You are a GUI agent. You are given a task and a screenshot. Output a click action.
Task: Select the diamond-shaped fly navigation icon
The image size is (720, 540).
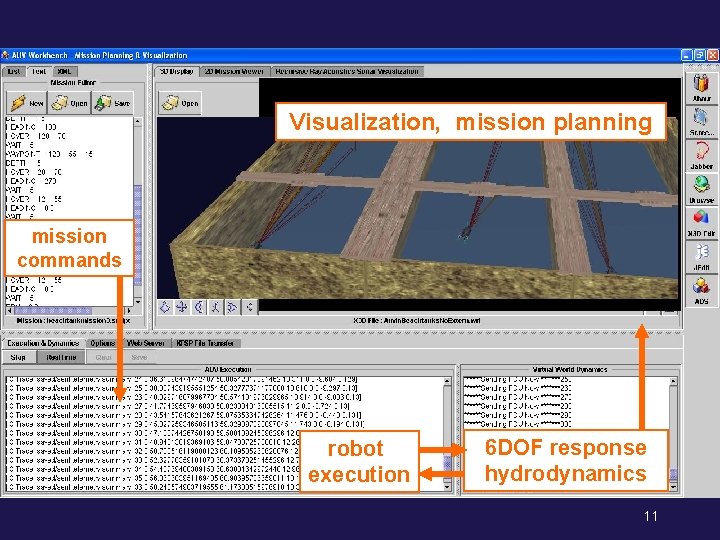click(165, 307)
